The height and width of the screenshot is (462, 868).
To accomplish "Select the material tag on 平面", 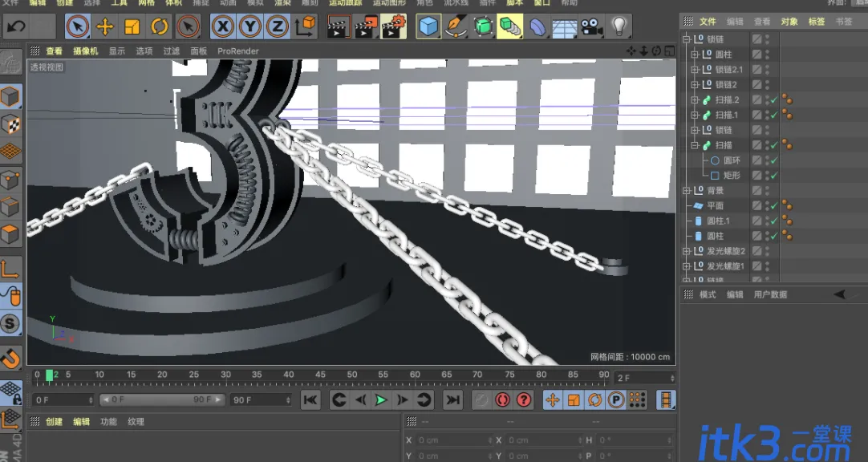I will click(787, 206).
